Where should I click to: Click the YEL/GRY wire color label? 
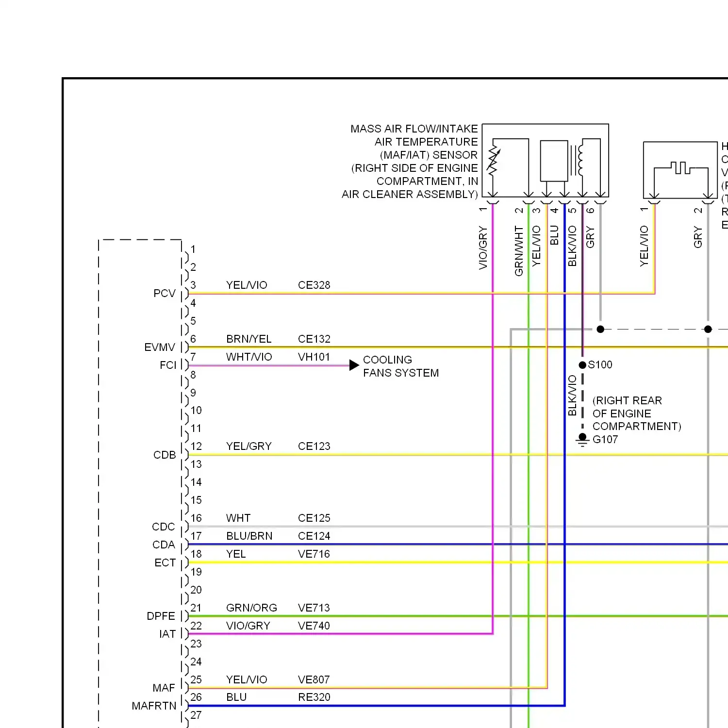tap(248, 446)
